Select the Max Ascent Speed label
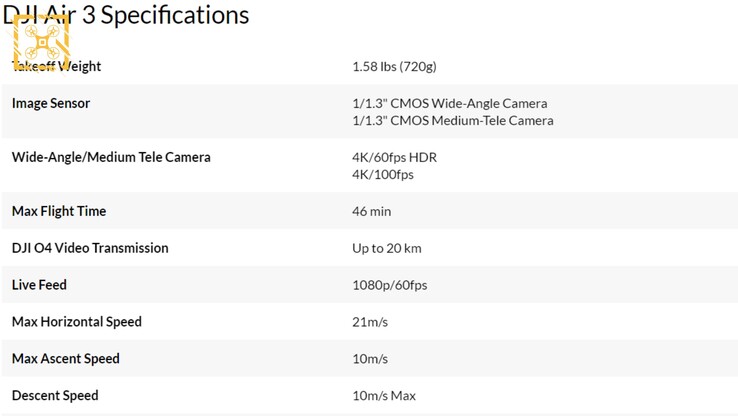Viewport: 738px width, 416px height. coord(66,359)
